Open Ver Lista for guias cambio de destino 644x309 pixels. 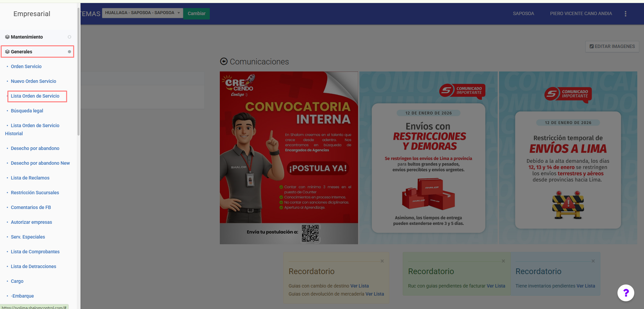[x=359, y=286]
